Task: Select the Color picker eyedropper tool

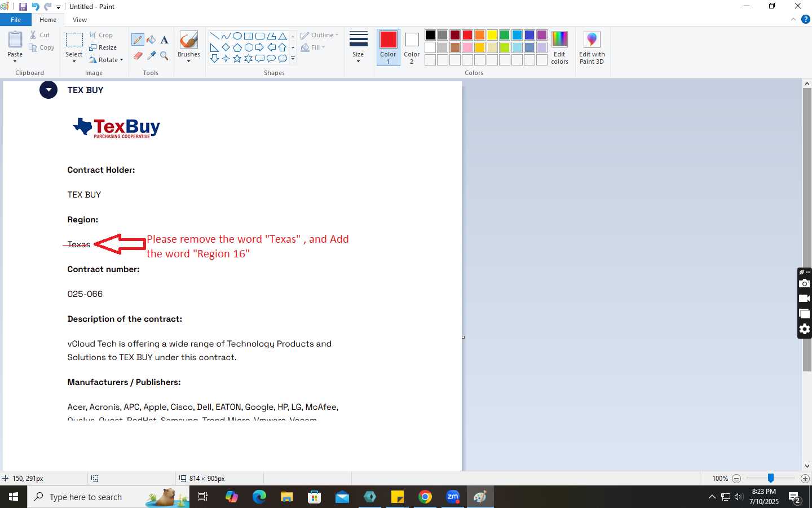Action: click(151, 55)
